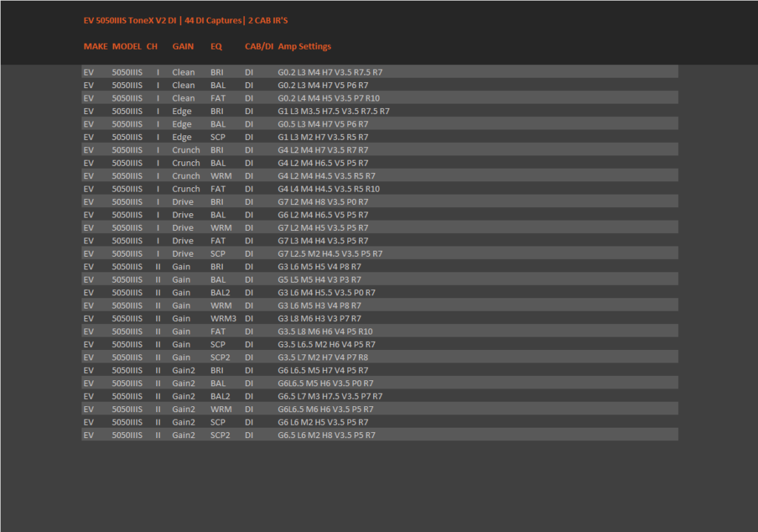Select settings 'G0.2 L4 M4 H5 V3.5 P7 R10'
The image size is (758, 532).
(329, 98)
